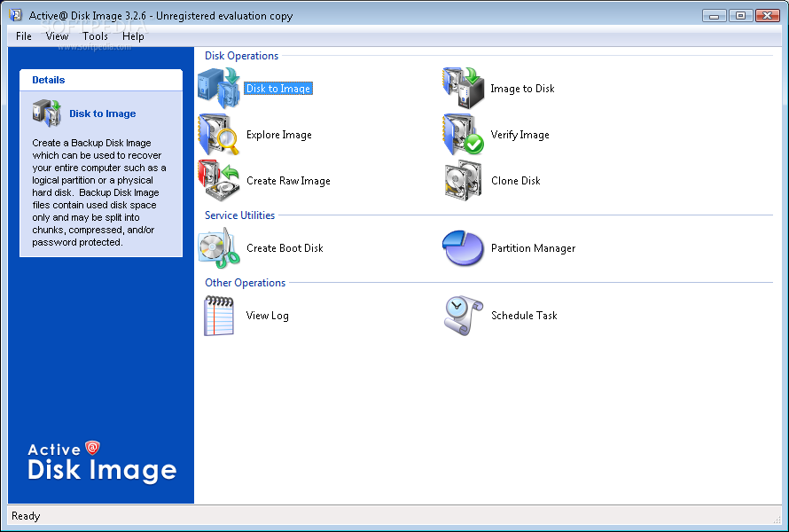Minimize the Active@ Disk Image window
The height and width of the screenshot is (532, 789).
coord(714,16)
